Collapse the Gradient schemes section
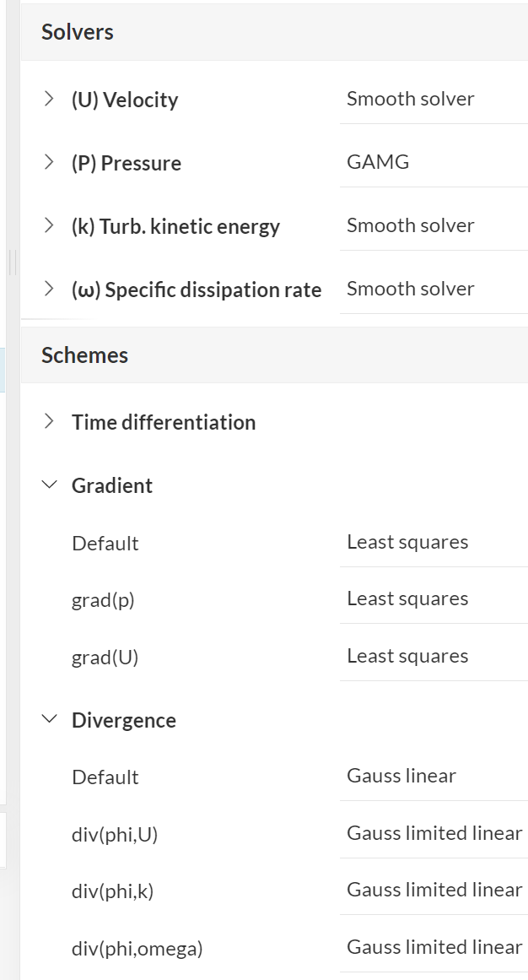Image resolution: width=528 pixels, height=980 pixels. [x=50, y=485]
